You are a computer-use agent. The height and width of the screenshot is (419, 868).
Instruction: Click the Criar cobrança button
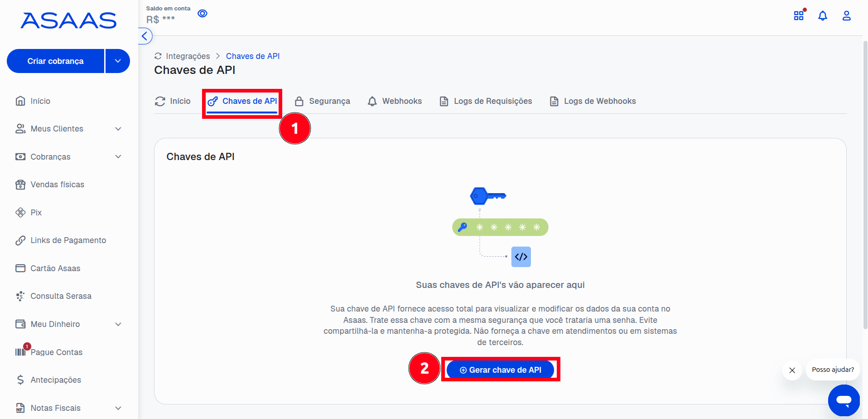coord(55,61)
